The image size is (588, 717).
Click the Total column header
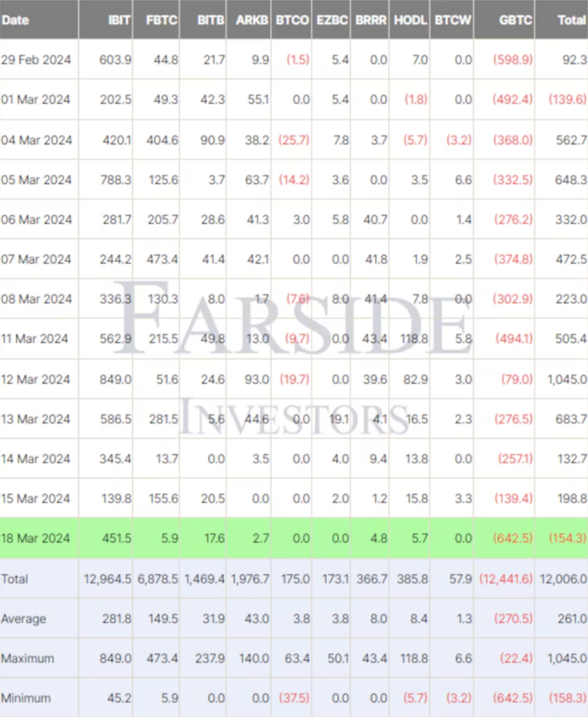(571, 20)
